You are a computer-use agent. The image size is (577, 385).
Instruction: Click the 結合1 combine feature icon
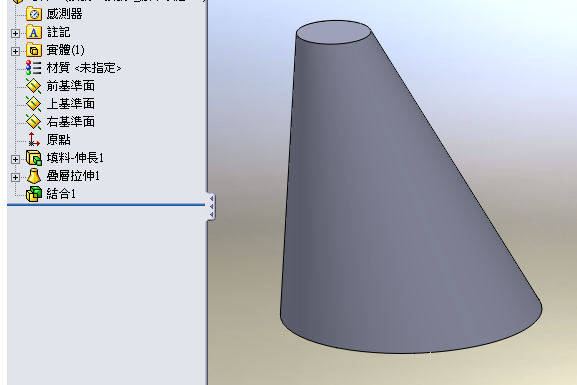34,194
